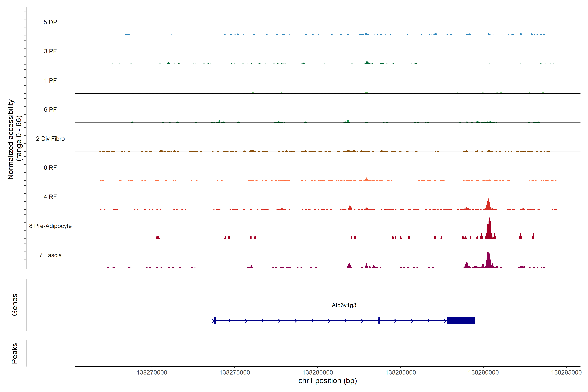Click the 0 RF track label
This screenshot has height=392, width=588.
[50, 168]
